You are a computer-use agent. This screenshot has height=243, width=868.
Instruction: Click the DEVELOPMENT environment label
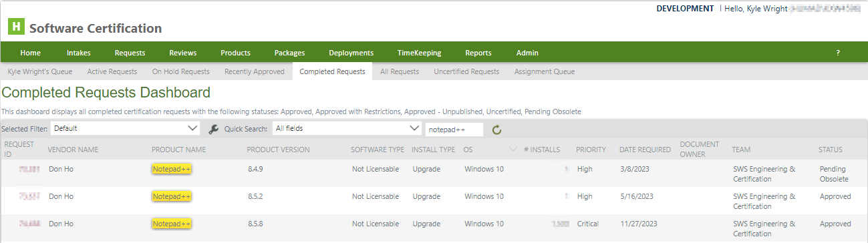click(685, 9)
